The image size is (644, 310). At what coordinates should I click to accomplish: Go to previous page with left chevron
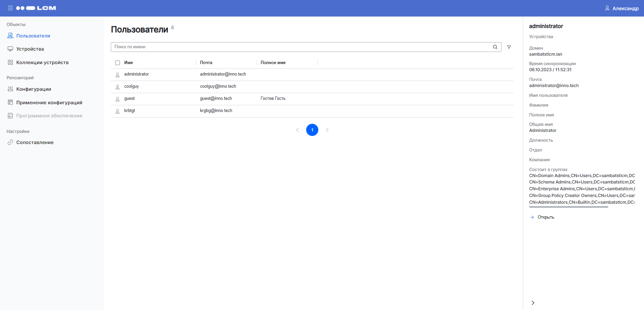pyautogui.click(x=297, y=130)
